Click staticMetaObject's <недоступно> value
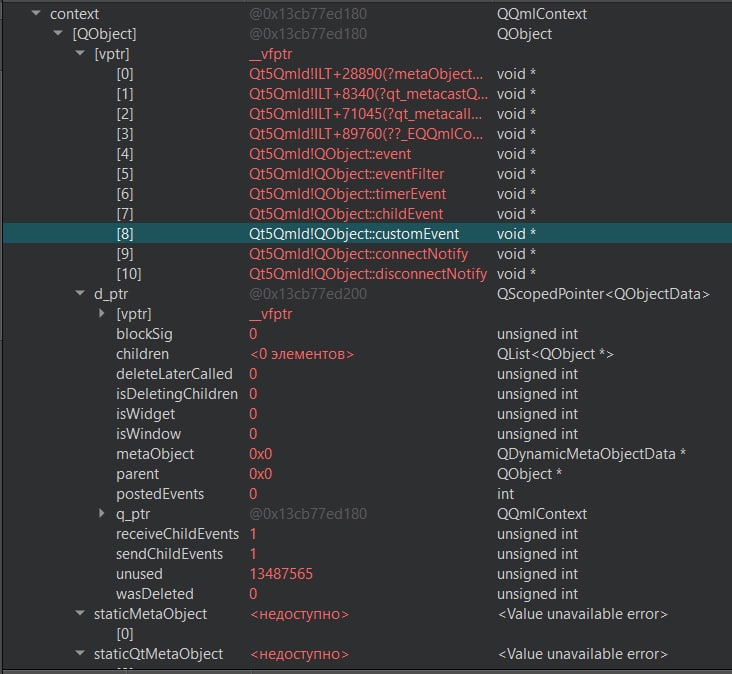 click(x=300, y=614)
